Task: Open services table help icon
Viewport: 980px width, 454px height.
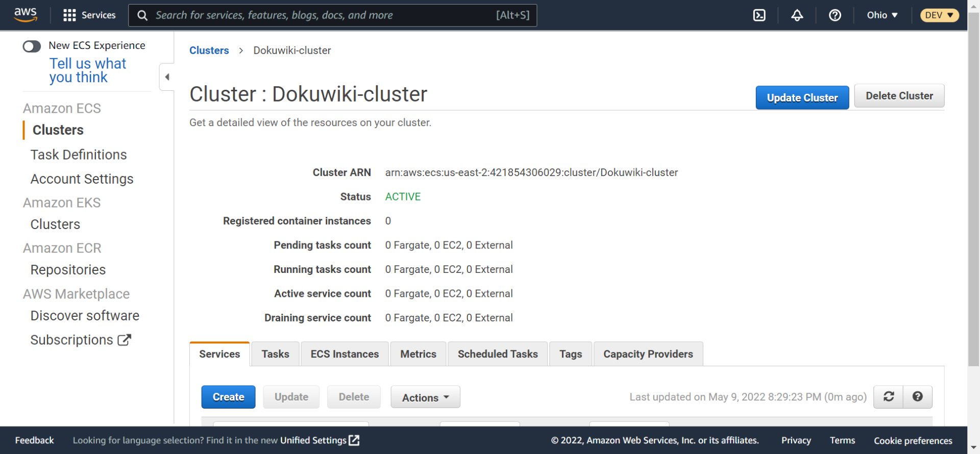Action: [918, 397]
